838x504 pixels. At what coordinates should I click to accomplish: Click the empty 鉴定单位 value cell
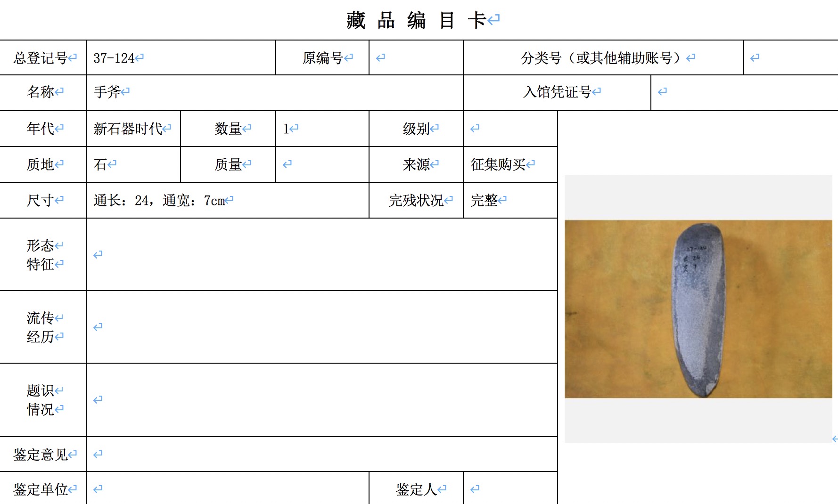click(228, 488)
